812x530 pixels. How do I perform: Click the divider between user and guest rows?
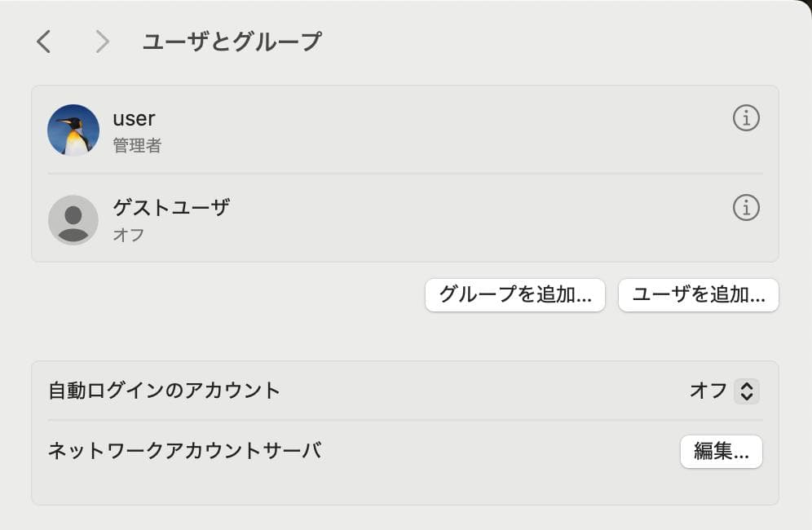click(405, 174)
